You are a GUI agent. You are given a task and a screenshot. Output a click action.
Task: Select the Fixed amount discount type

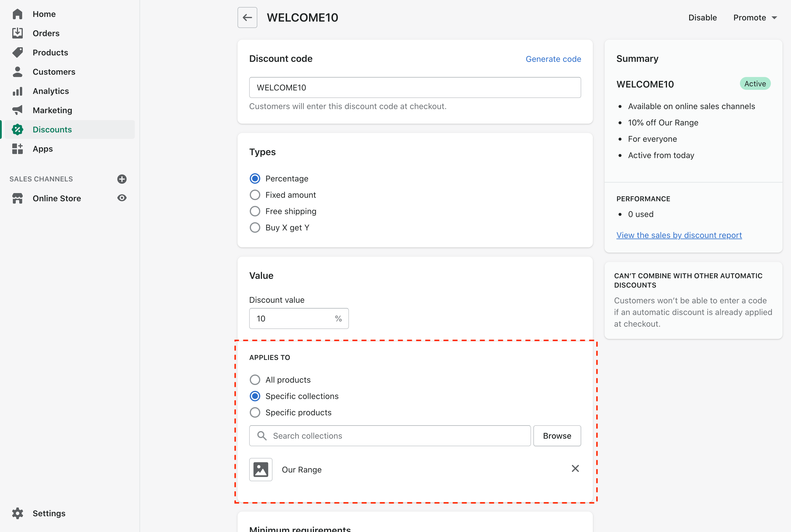pyautogui.click(x=255, y=195)
